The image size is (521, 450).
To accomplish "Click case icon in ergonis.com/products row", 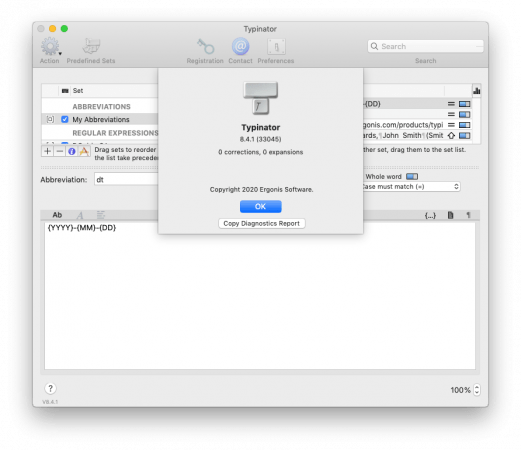I will [x=451, y=125].
